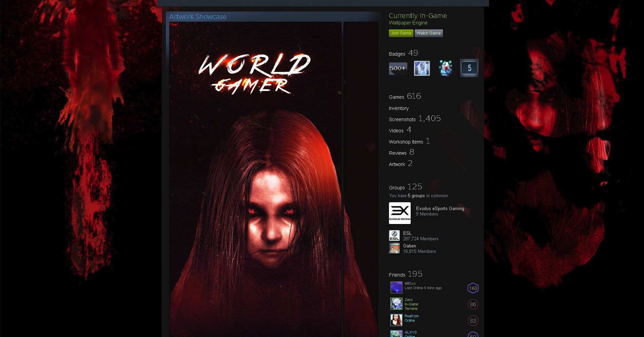Image resolution: width=644 pixels, height=337 pixels.
Task: Open the gift box robot badge
Action: pos(446,68)
